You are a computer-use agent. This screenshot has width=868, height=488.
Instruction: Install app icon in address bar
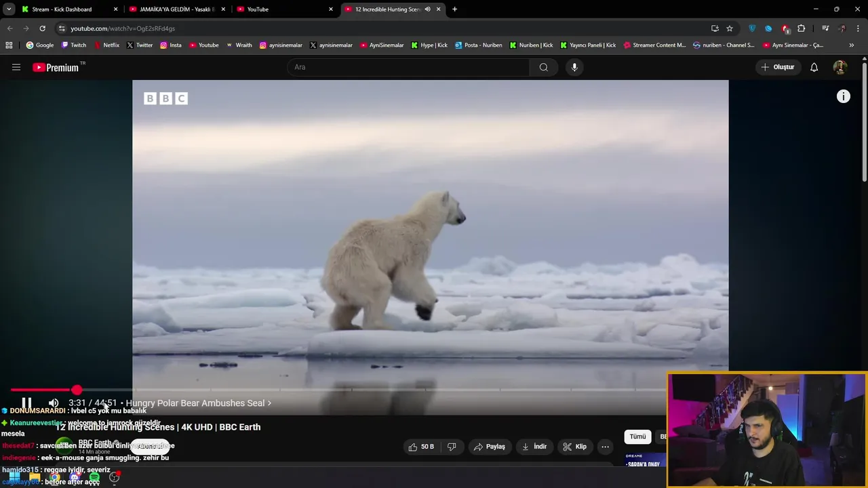tap(715, 28)
